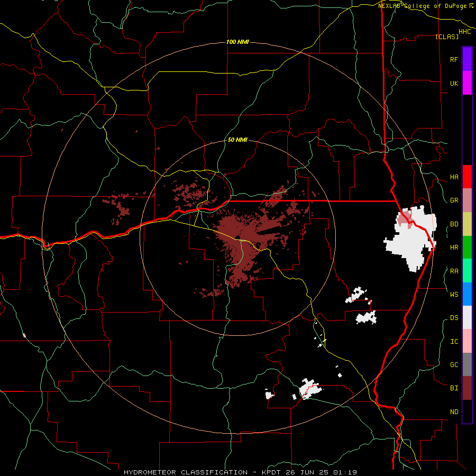Click the ND legend label
This screenshot has width=476, height=476.
(454, 412)
